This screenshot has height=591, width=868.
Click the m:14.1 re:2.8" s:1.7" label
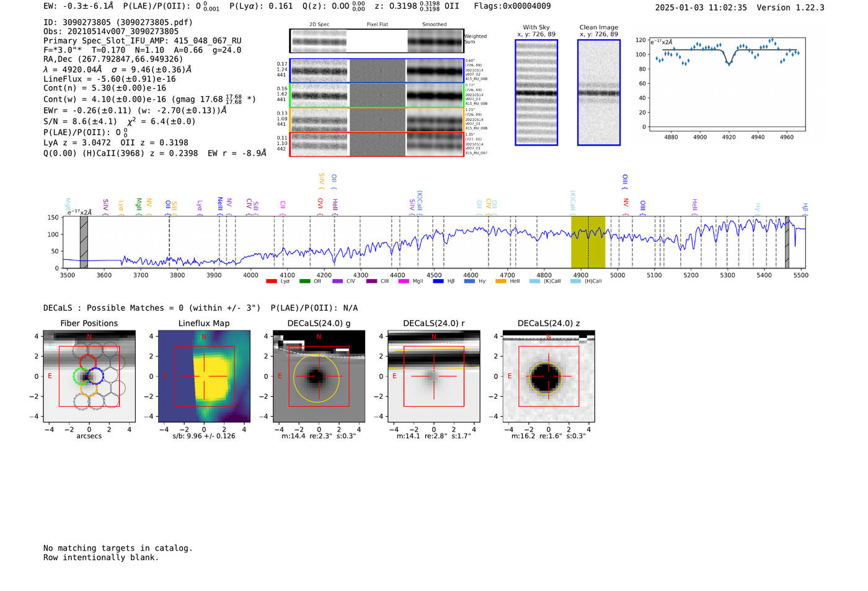tap(433, 436)
